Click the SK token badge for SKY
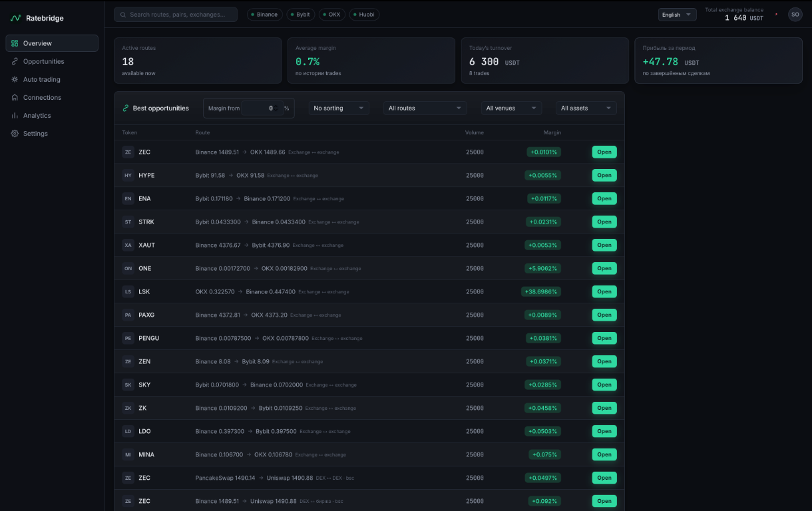 (x=128, y=385)
